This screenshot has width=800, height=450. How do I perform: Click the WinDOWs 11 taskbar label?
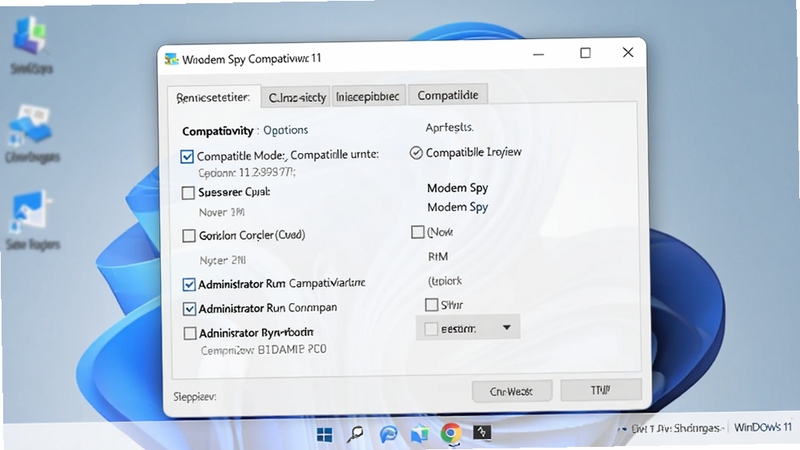point(763,427)
